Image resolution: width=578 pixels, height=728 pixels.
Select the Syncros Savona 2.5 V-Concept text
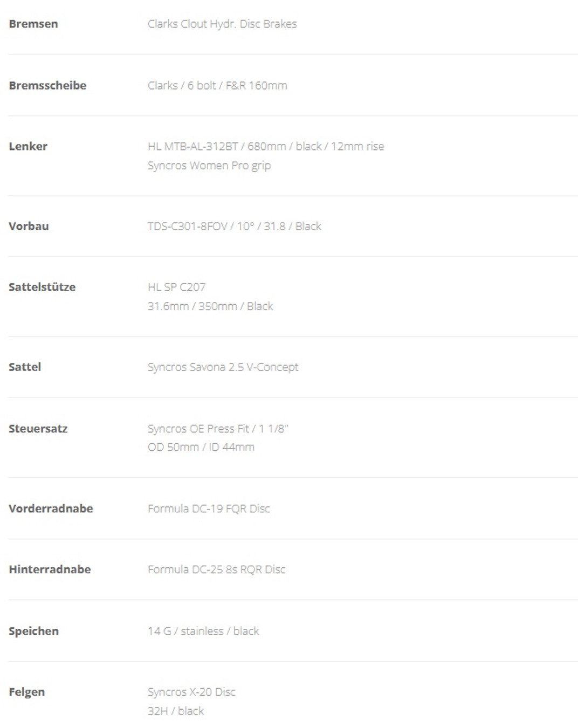223,367
